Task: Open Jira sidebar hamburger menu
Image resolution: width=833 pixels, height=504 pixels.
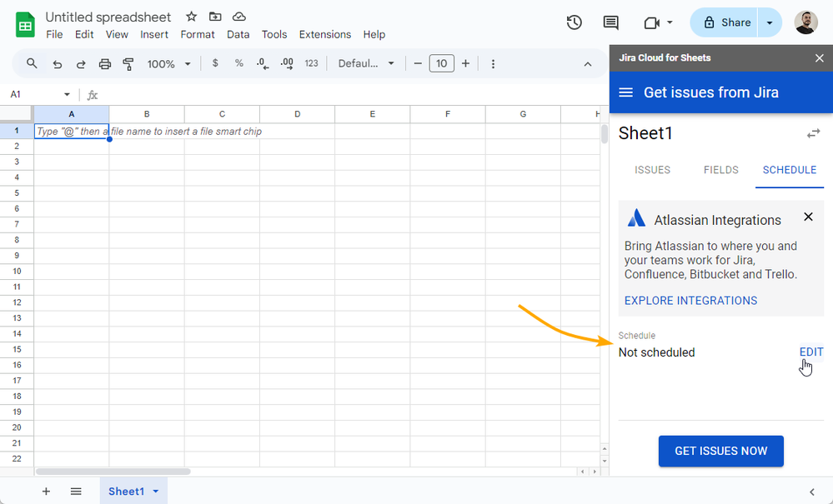Action: (626, 92)
